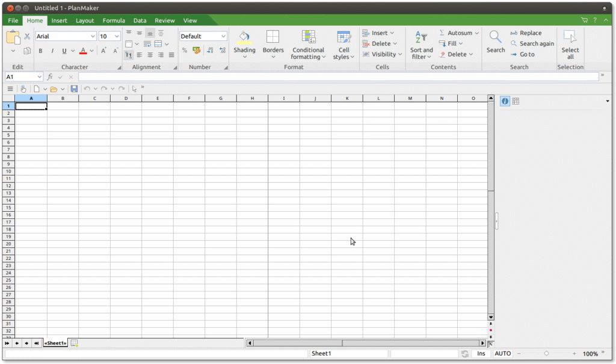616x364 pixels.
Task: Toggle bold formatting
Action: pyautogui.click(x=41, y=51)
